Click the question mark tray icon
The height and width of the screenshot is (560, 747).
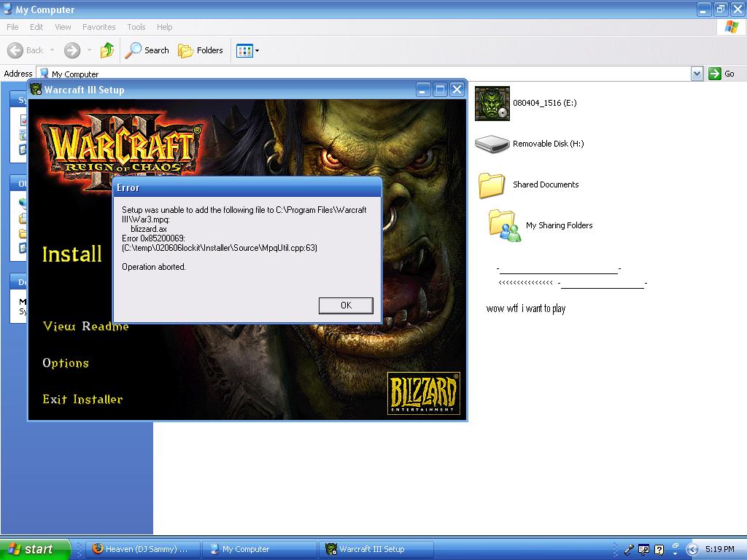coord(659,550)
